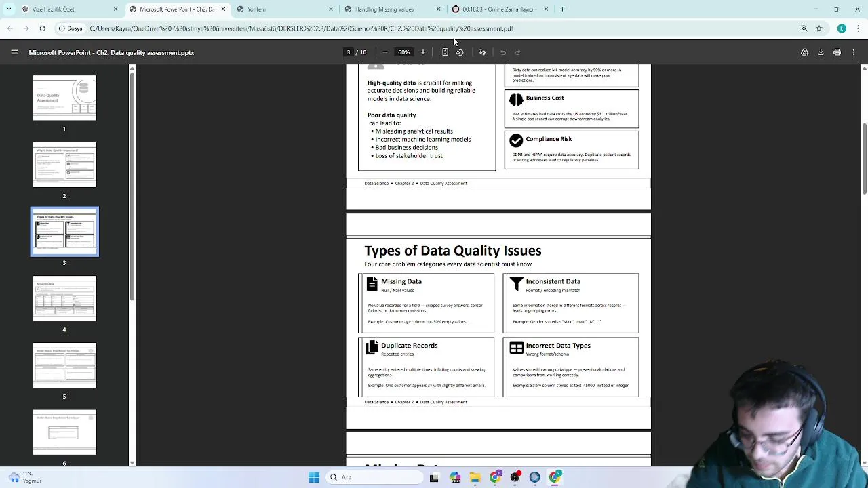Open a new browser tab
Screen dimensions: 868x488
pyautogui.click(x=562, y=9)
